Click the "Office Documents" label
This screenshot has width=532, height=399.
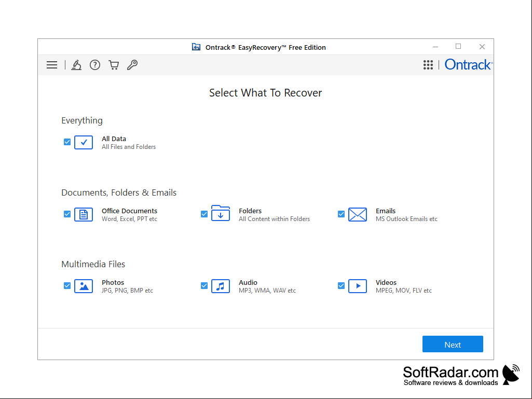[x=130, y=211]
